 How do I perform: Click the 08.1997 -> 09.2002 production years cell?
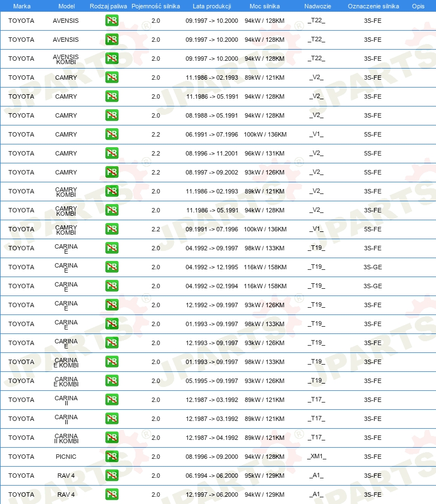point(212,172)
